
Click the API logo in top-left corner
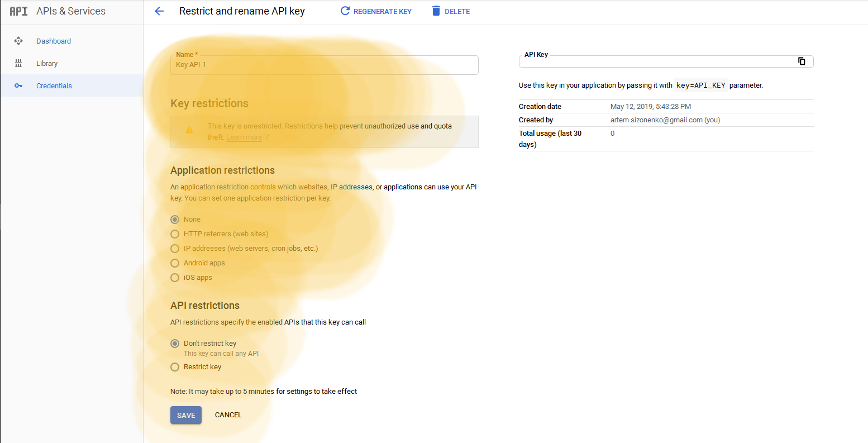tap(17, 11)
